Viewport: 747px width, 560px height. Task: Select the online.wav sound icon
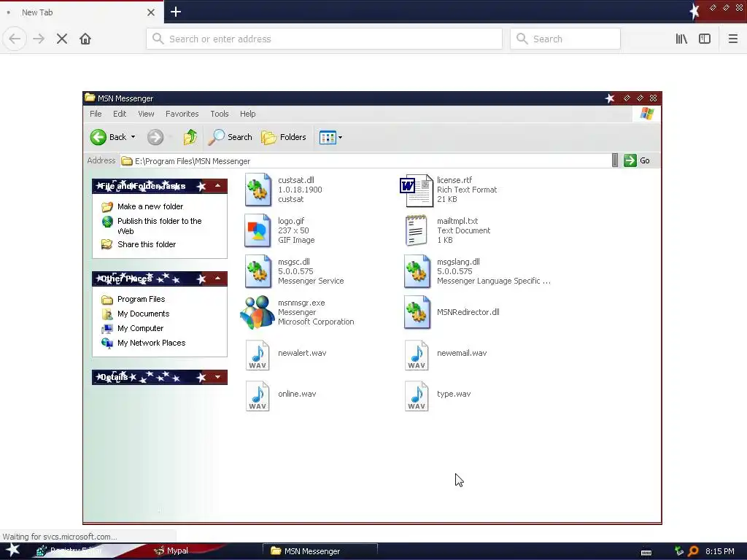pos(258,396)
